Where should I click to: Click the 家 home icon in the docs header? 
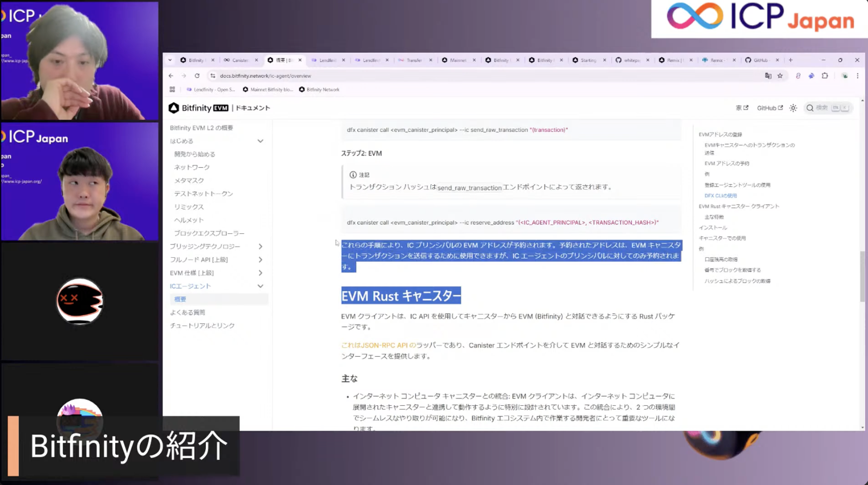click(740, 108)
